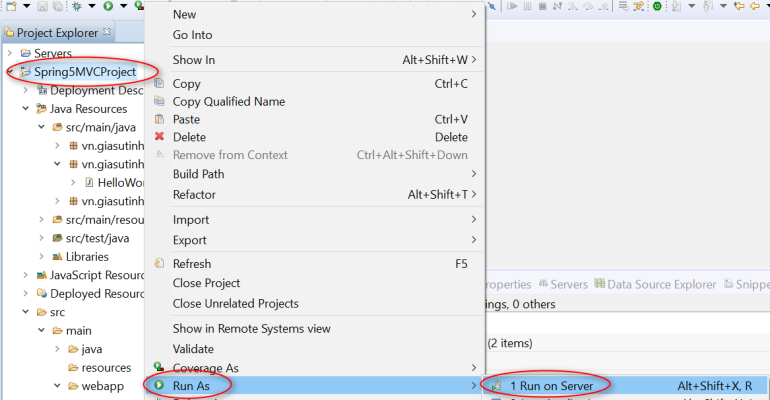
Task: Open the Debug dropdown arrow
Action: point(92,6)
